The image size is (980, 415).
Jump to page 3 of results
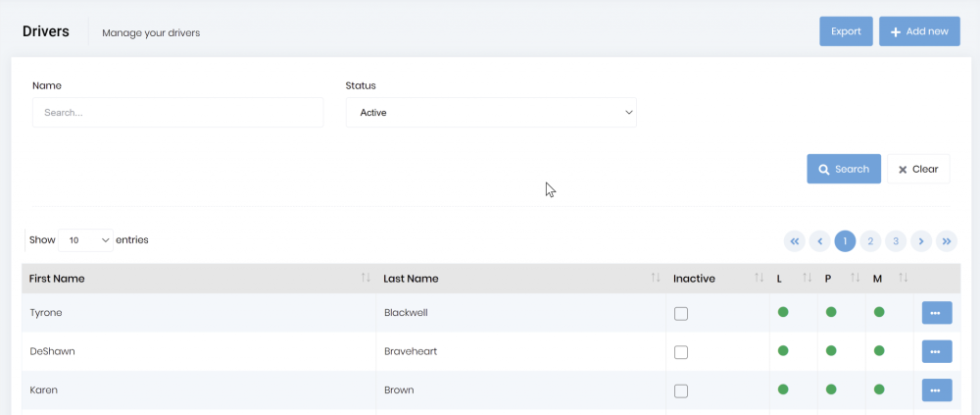tap(896, 241)
